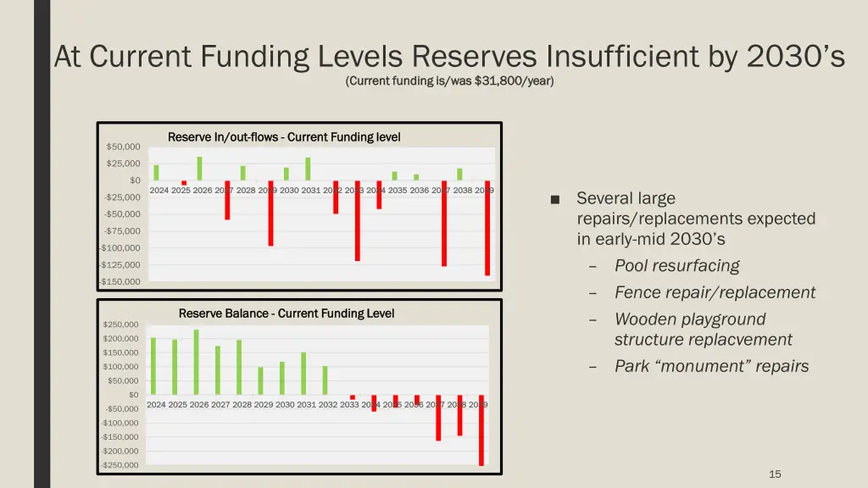
Task: Click the 2024 green bar in the in/out-flows chart
Action: 157,173
